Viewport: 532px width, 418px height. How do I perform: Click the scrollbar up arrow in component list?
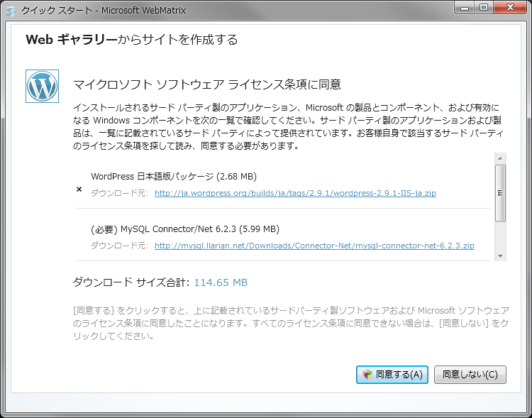(500, 158)
